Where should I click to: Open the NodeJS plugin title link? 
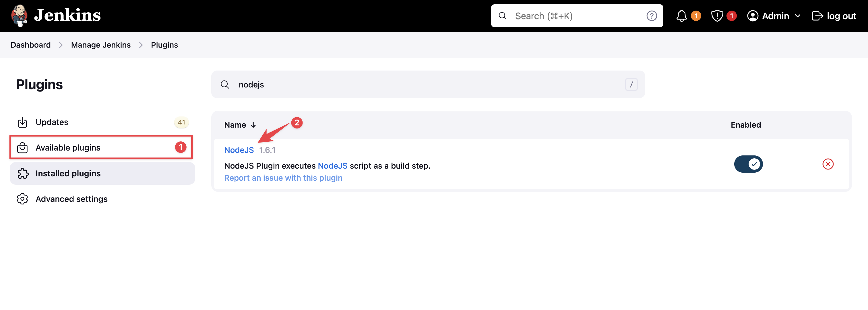click(239, 150)
